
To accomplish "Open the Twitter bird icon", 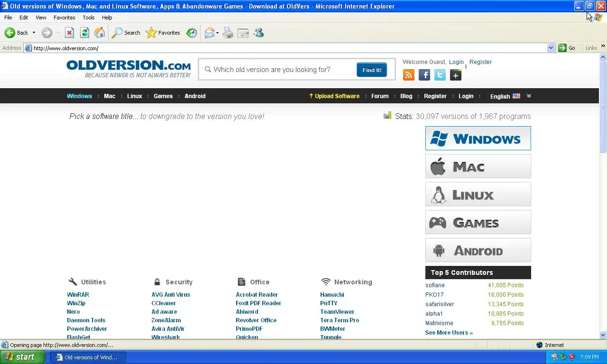I will point(440,75).
